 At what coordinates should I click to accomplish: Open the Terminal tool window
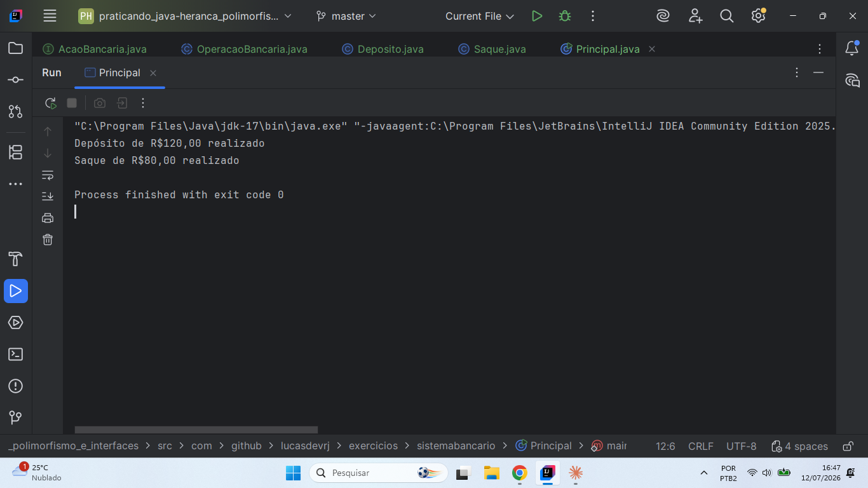16,355
